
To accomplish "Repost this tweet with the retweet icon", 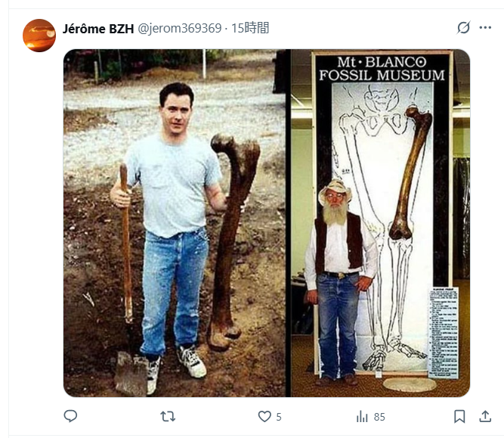I will click(x=168, y=416).
